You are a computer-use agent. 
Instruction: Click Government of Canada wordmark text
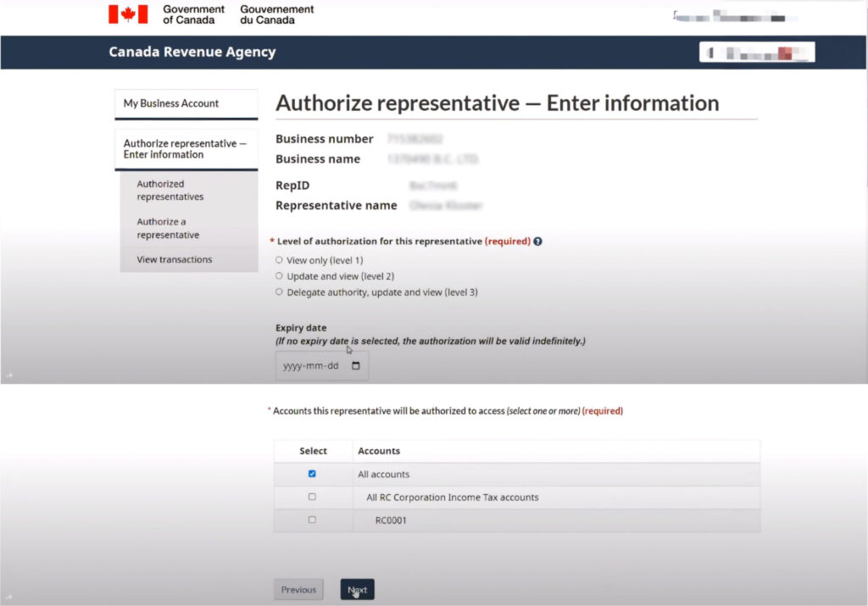coord(194,14)
